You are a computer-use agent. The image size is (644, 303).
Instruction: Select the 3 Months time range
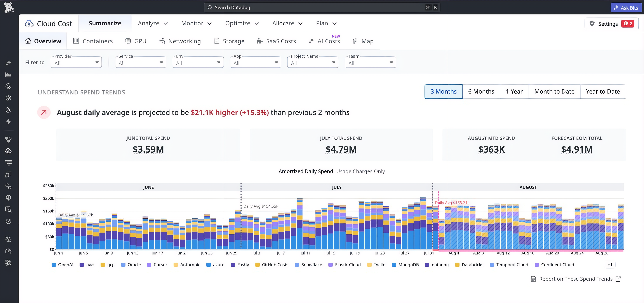coord(443,92)
